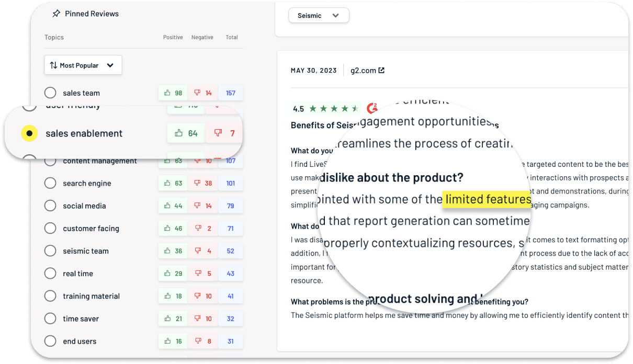
Task: Select the sales team radio button
Action: pos(50,93)
